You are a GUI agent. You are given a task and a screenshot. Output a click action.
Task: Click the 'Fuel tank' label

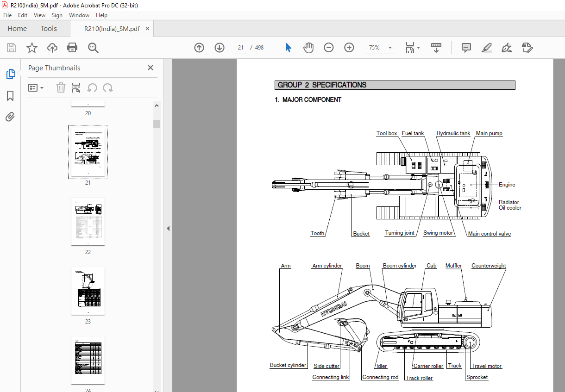(x=413, y=133)
